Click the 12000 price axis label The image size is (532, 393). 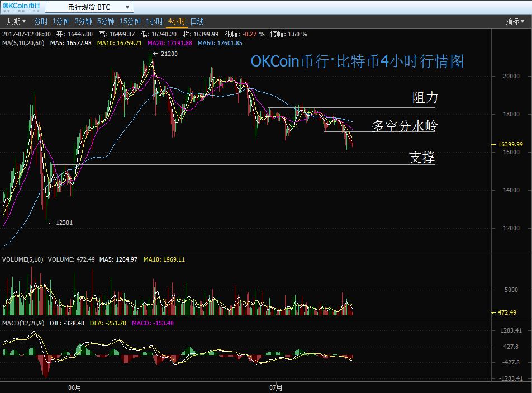click(x=511, y=229)
